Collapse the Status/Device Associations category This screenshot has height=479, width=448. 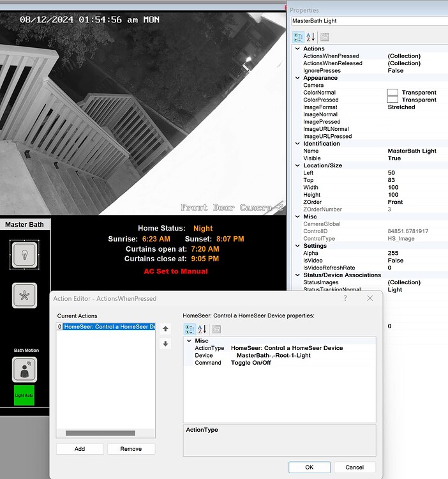[297, 275]
